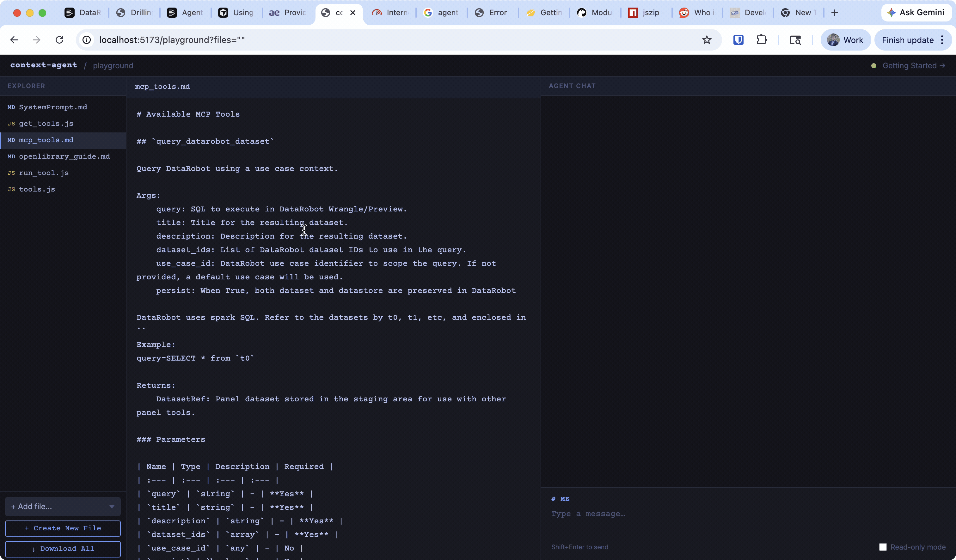This screenshot has height=560, width=956.
Task: Click the tab search screen icon in toolbar
Action: pyautogui.click(x=795, y=40)
